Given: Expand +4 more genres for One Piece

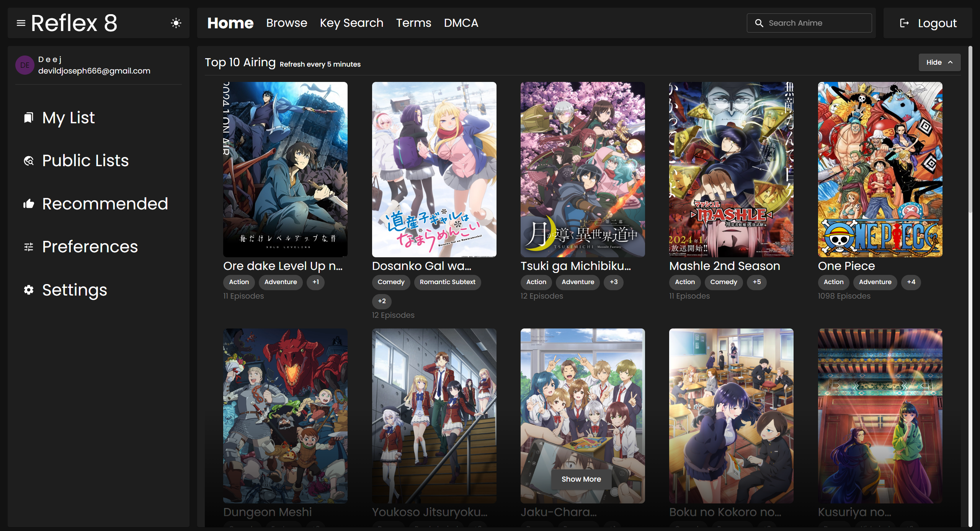Looking at the screenshot, I should [911, 282].
